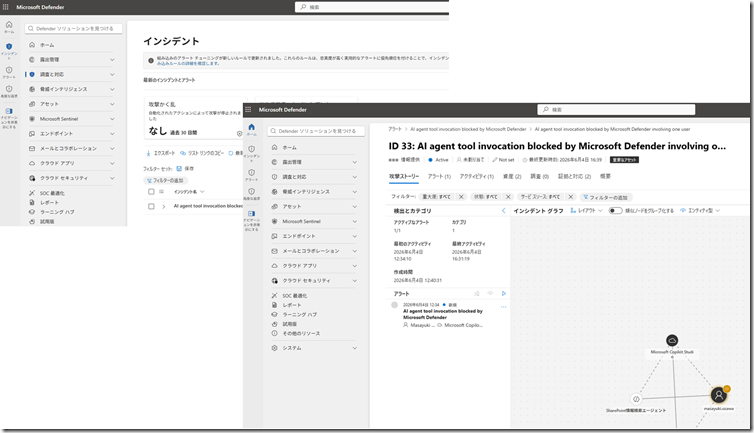This screenshot has height=433, width=754.
Task: Click エクスポート in the Incidents list window
Action: (161, 153)
